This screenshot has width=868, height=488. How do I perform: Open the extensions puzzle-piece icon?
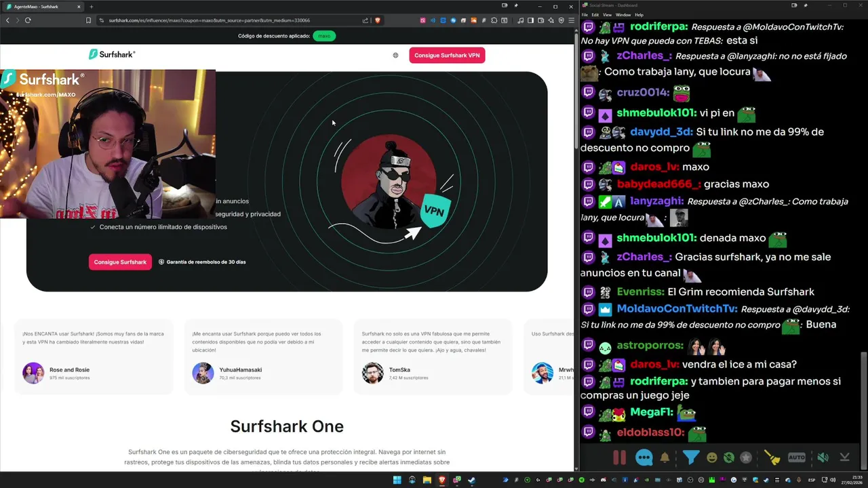494,20
